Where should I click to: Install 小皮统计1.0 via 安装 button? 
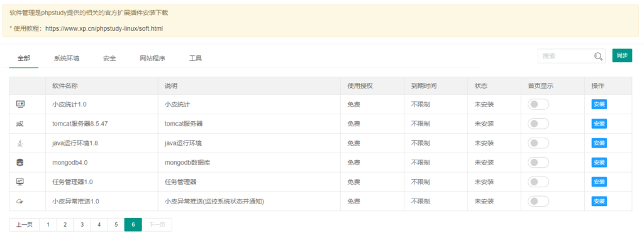click(x=599, y=104)
